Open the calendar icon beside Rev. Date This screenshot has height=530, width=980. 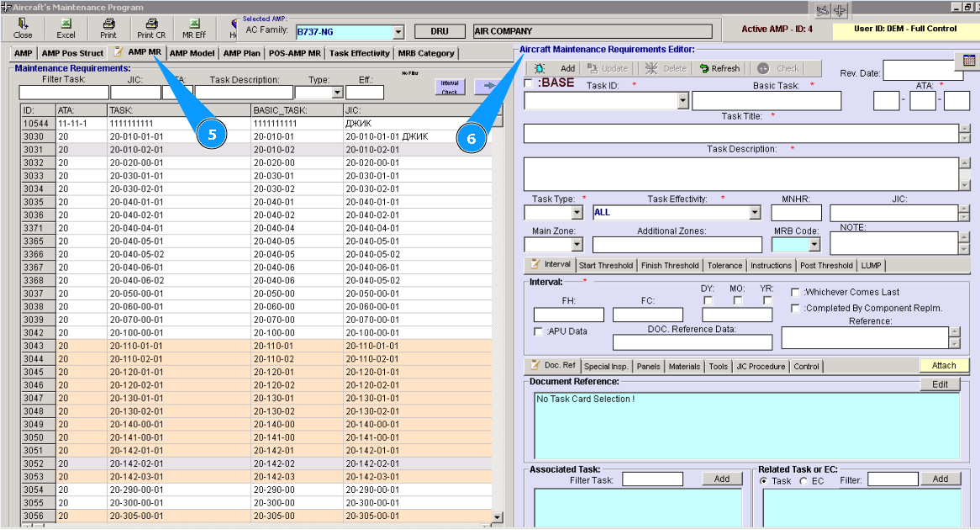point(968,61)
